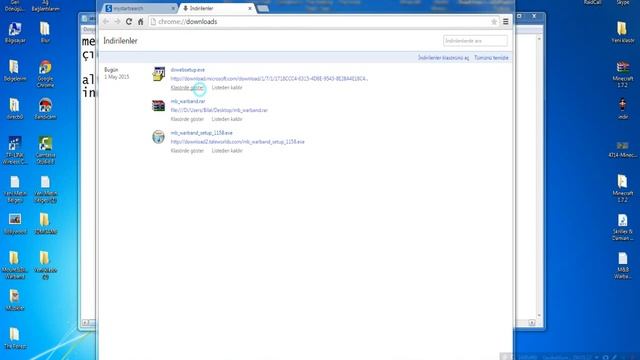The height and width of the screenshot is (360, 640).
Task: Close the background Notepad window
Action: tap(534, 16)
